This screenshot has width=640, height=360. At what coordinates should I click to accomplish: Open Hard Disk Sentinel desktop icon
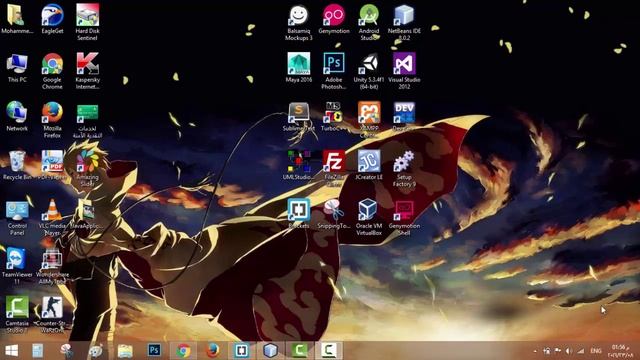tap(87, 22)
